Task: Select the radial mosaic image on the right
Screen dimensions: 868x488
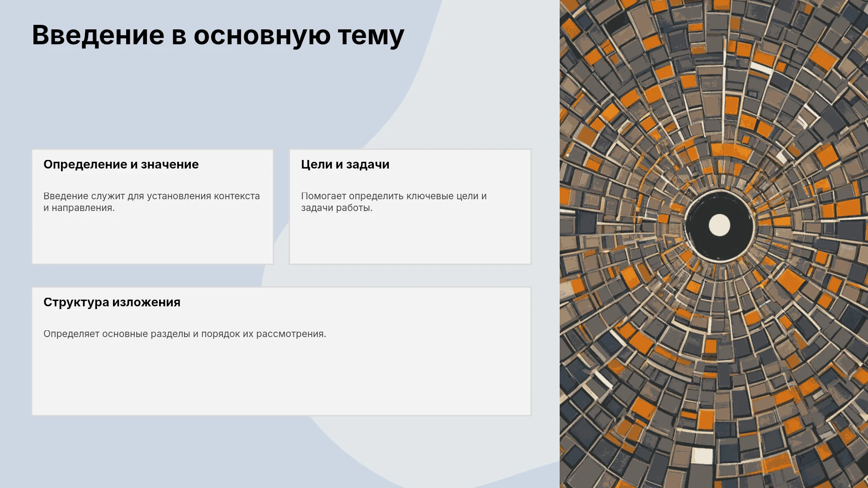Action: click(714, 244)
